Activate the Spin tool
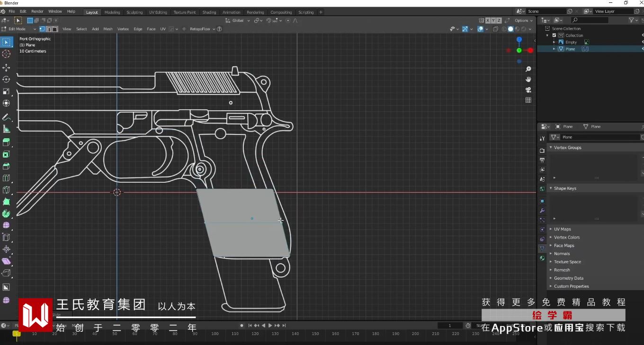This screenshot has width=644, height=345. [6, 213]
